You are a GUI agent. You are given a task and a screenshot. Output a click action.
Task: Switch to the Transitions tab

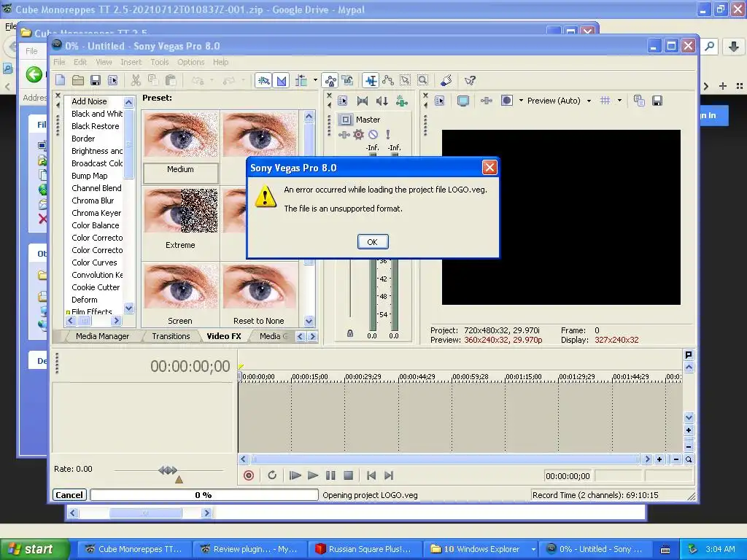point(171,336)
